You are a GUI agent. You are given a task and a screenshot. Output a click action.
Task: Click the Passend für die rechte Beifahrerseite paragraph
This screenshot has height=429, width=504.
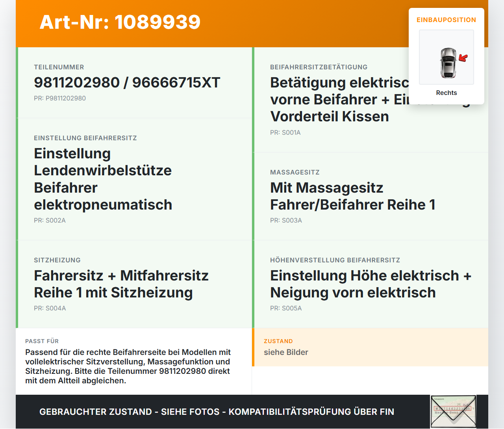point(128,366)
